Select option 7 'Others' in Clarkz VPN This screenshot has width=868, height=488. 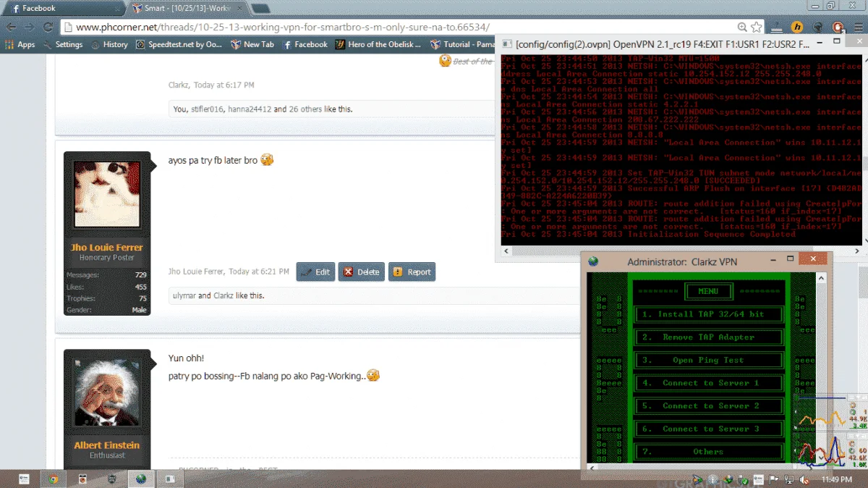click(x=709, y=452)
